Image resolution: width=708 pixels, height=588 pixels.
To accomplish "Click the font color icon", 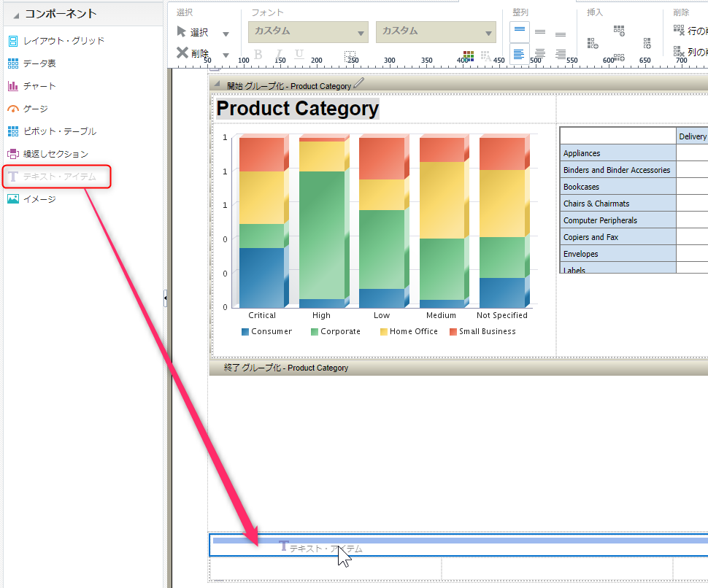I will 486,55.
